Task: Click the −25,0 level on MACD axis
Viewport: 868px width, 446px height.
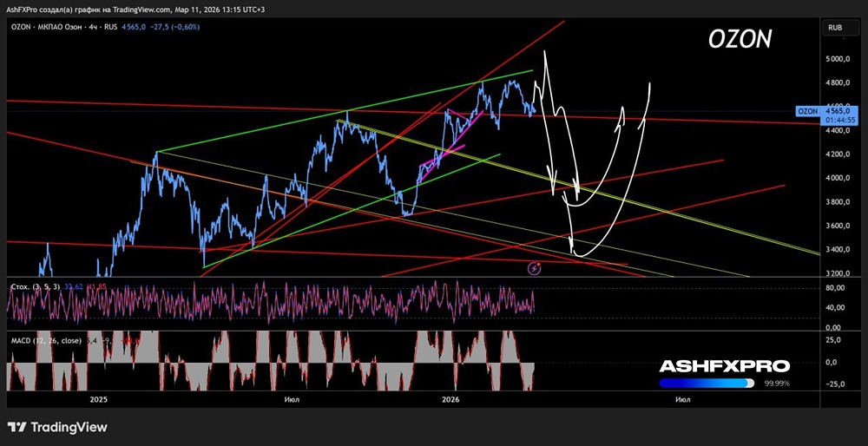Action: [835, 384]
